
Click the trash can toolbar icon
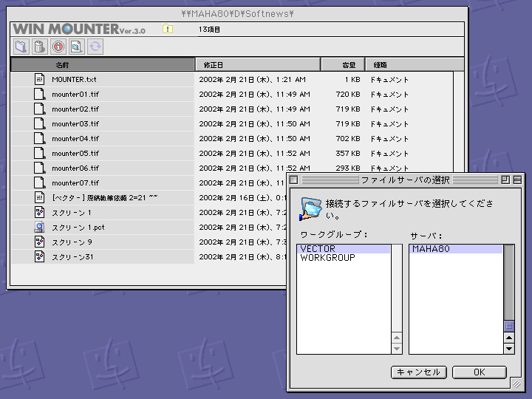tap(40, 47)
